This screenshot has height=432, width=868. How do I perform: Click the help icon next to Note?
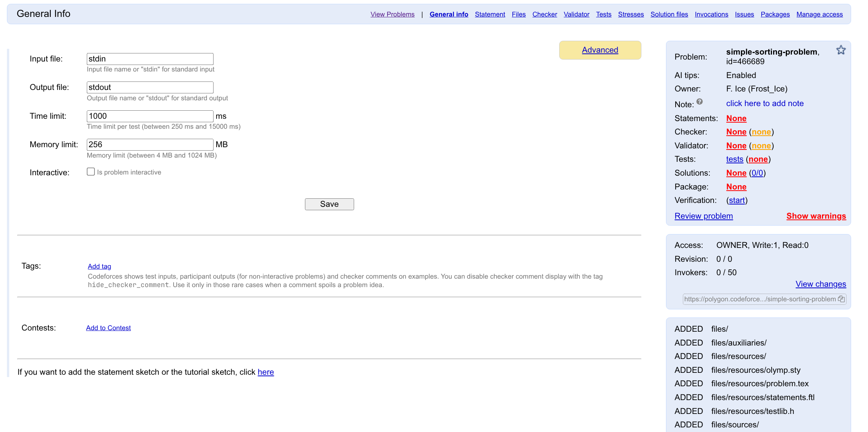(699, 102)
